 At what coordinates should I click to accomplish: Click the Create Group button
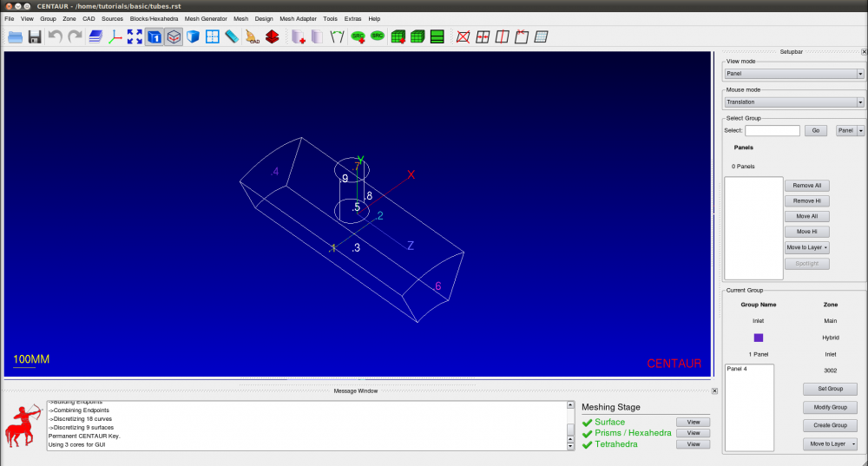pyautogui.click(x=831, y=425)
